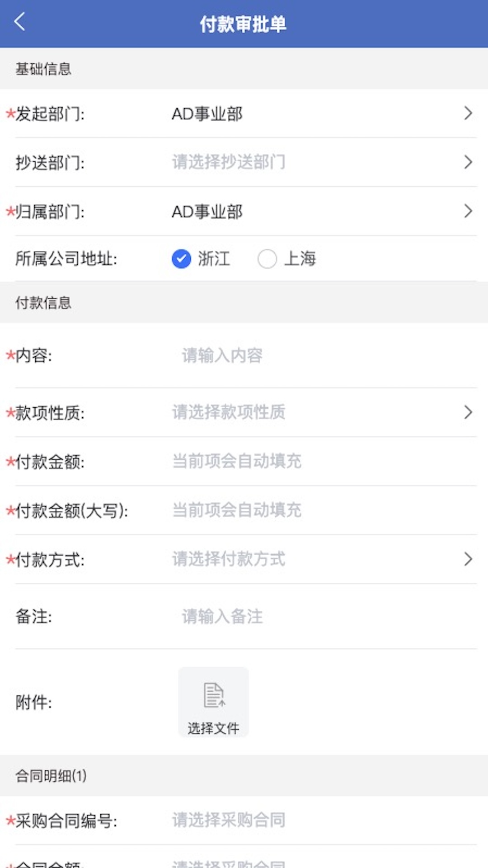Tap the 付款审批单 page title
The image size is (488, 868).
(243, 24)
